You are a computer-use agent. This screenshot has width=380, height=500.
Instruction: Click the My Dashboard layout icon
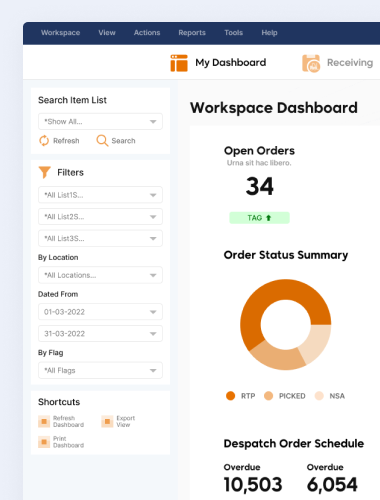pyautogui.click(x=179, y=63)
